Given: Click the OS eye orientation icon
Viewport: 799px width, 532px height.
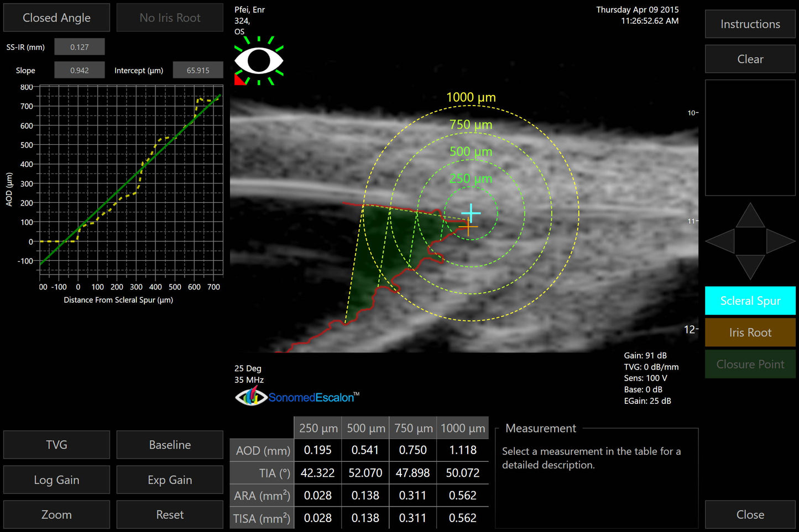Looking at the screenshot, I should pyautogui.click(x=259, y=60).
